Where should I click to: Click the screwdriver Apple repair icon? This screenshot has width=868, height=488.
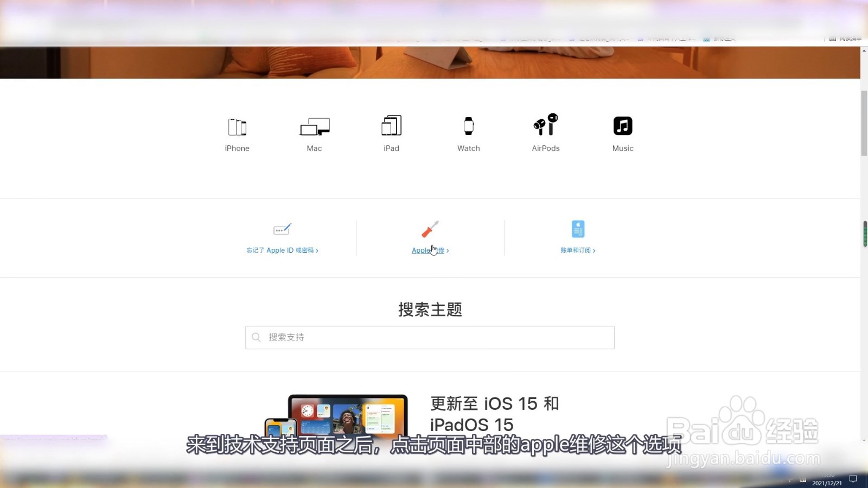pyautogui.click(x=430, y=229)
